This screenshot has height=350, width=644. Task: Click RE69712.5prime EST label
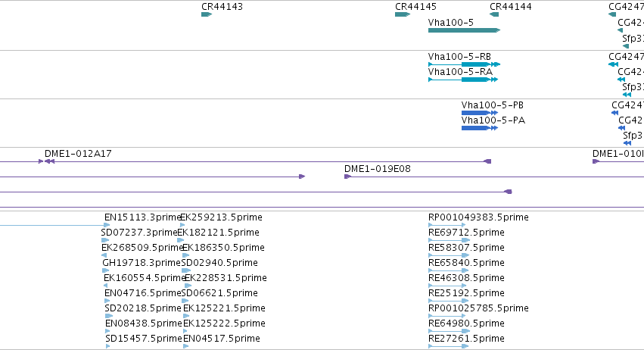coord(466,233)
